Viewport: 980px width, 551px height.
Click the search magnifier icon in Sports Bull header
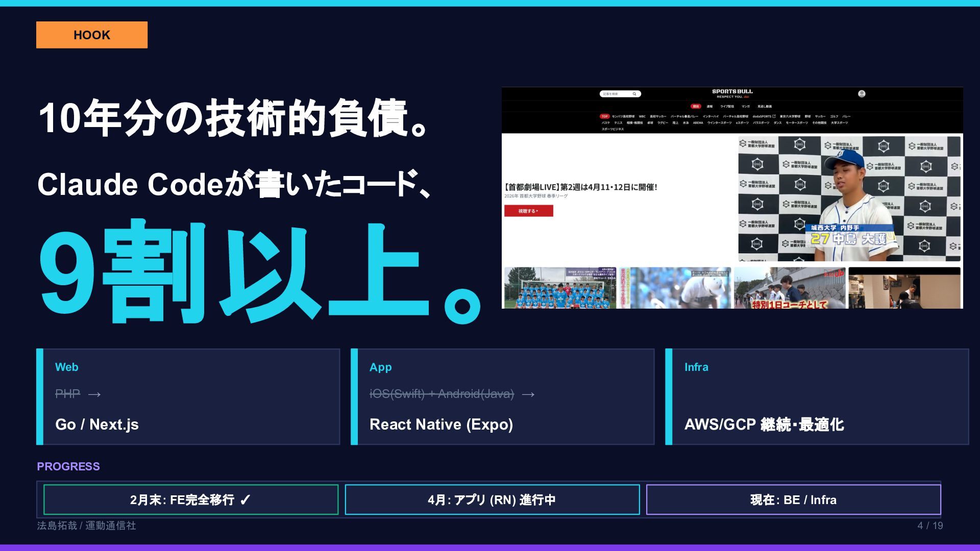[634, 94]
